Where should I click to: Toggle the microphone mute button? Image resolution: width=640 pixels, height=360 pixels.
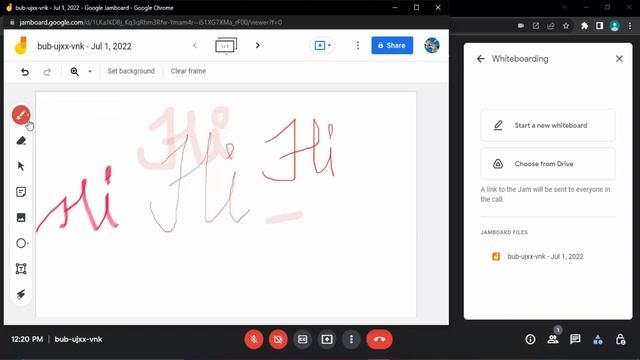[254, 339]
